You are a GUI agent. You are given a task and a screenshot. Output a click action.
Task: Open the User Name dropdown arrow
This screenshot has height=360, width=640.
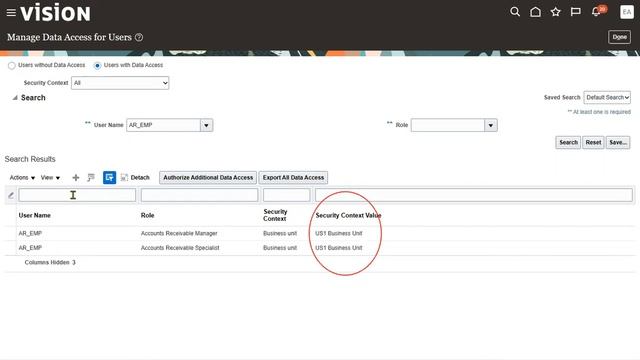tap(206, 125)
